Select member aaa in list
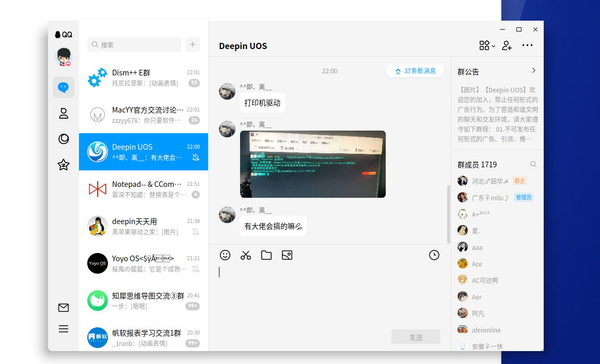Screen dimensions: 600x364 point(497,247)
